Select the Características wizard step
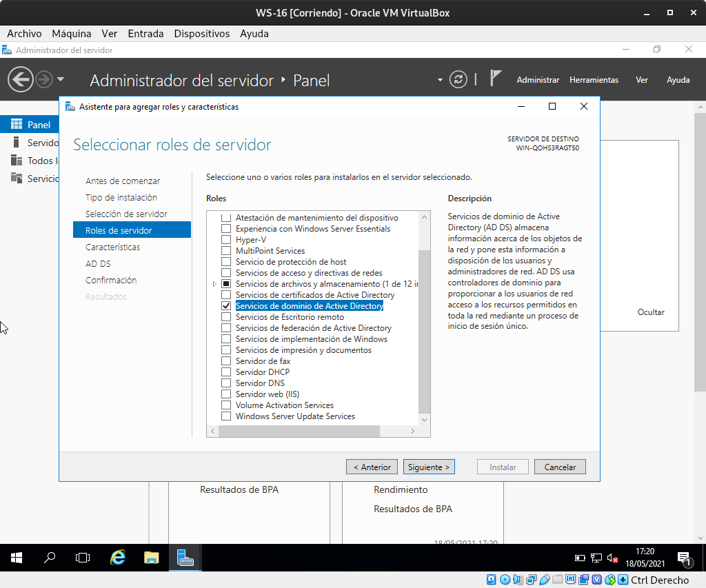The height and width of the screenshot is (588, 706). [x=112, y=247]
